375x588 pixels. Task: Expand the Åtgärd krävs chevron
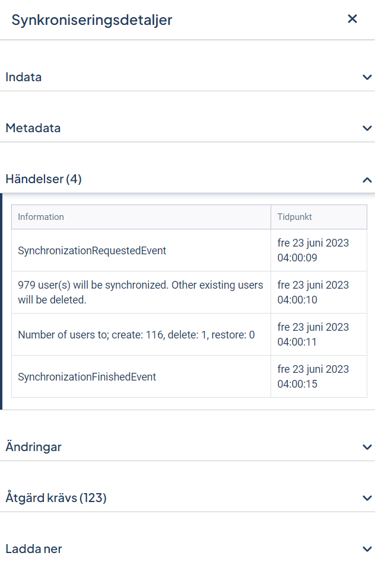(x=367, y=498)
